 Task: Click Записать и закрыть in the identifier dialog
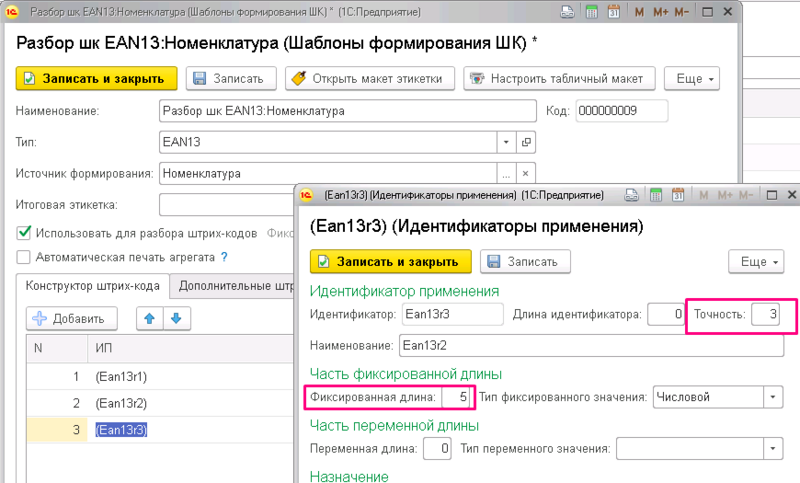(390, 262)
